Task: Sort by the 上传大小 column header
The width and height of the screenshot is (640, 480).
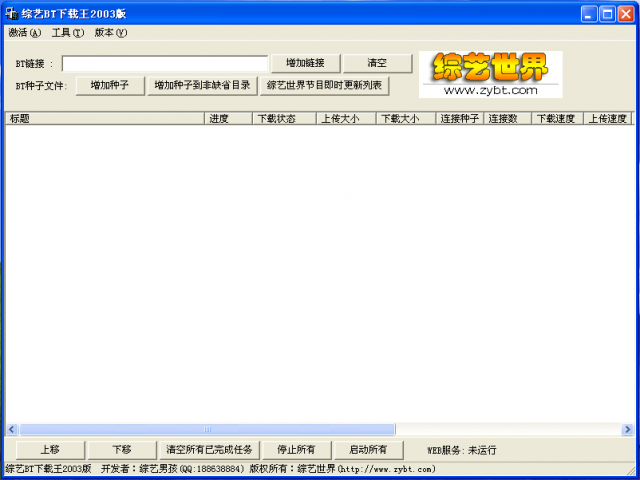Action: coord(346,119)
